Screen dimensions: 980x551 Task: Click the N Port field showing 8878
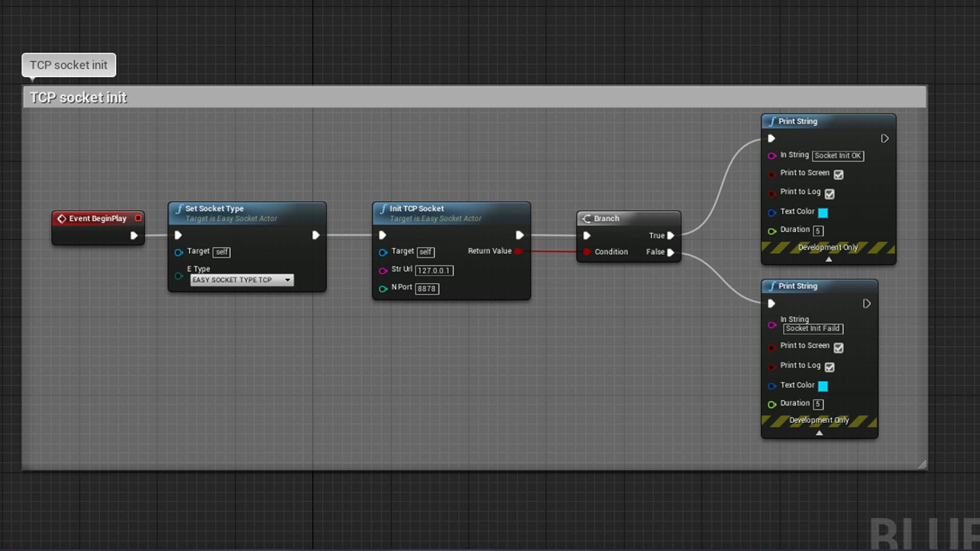[427, 289]
